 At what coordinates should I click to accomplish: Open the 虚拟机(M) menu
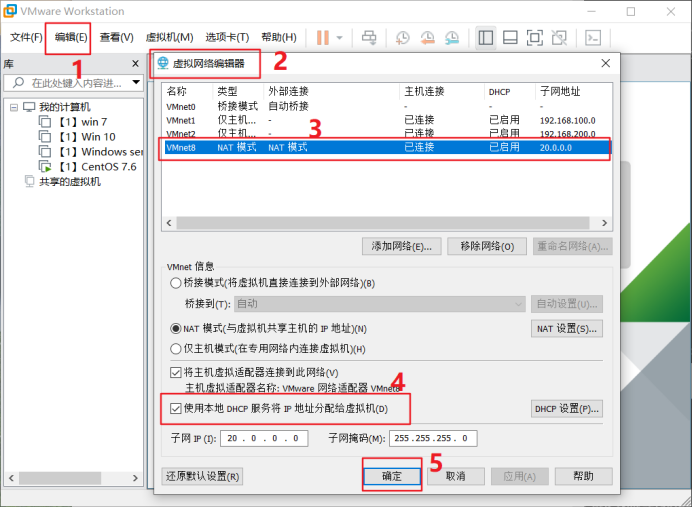pyautogui.click(x=169, y=38)
